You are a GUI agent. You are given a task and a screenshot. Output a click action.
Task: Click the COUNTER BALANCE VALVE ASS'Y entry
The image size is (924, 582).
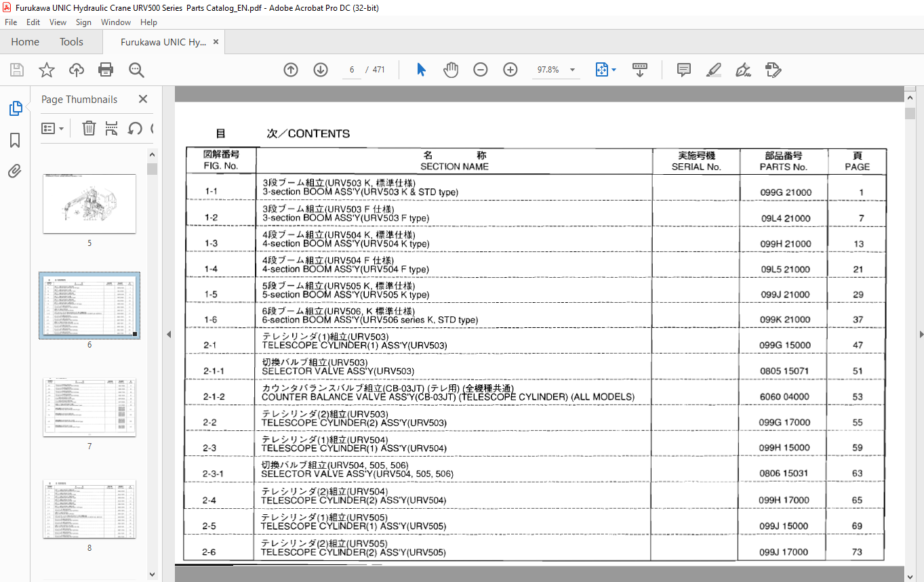pyautogui.click(x=448, y=397)
